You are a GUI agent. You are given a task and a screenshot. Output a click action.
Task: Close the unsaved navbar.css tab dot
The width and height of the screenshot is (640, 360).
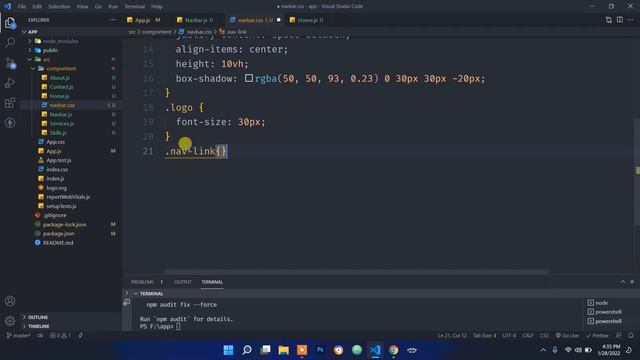click(279, 20)
